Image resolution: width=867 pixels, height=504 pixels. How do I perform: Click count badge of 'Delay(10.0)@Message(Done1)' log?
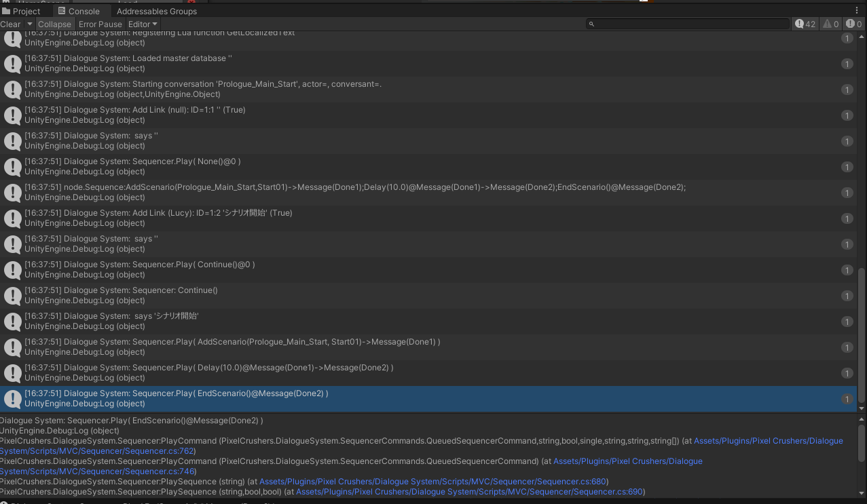pos(847,374)
